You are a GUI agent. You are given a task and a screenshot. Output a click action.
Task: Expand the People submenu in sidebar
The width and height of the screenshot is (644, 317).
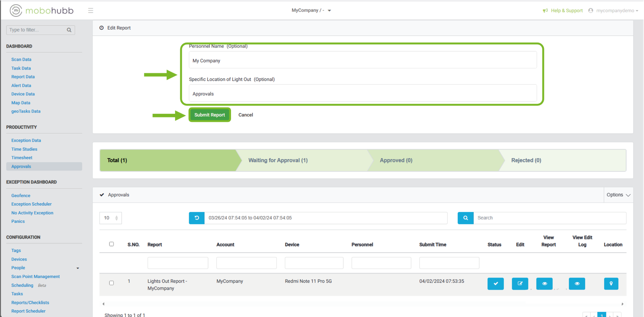coord(78,268)
